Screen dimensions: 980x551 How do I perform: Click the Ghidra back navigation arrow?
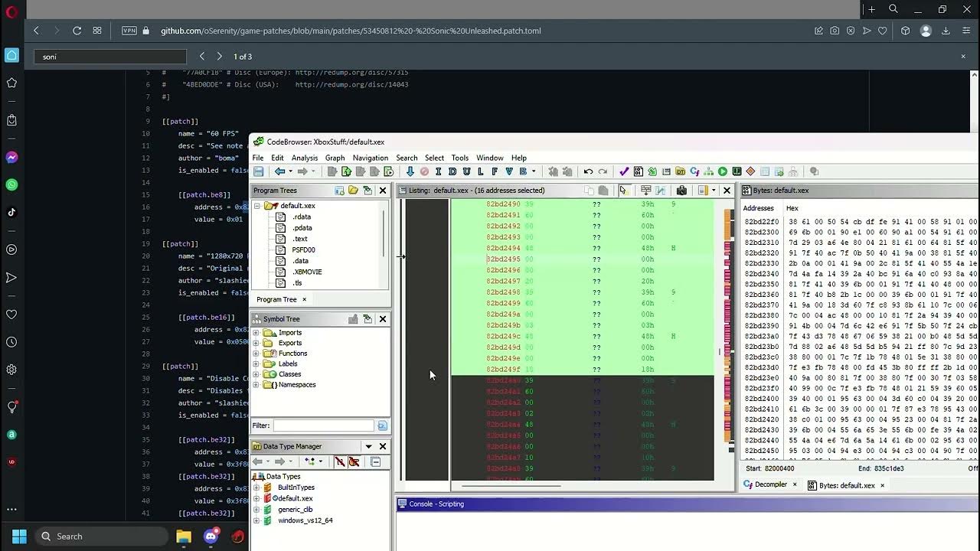point(279,172)
